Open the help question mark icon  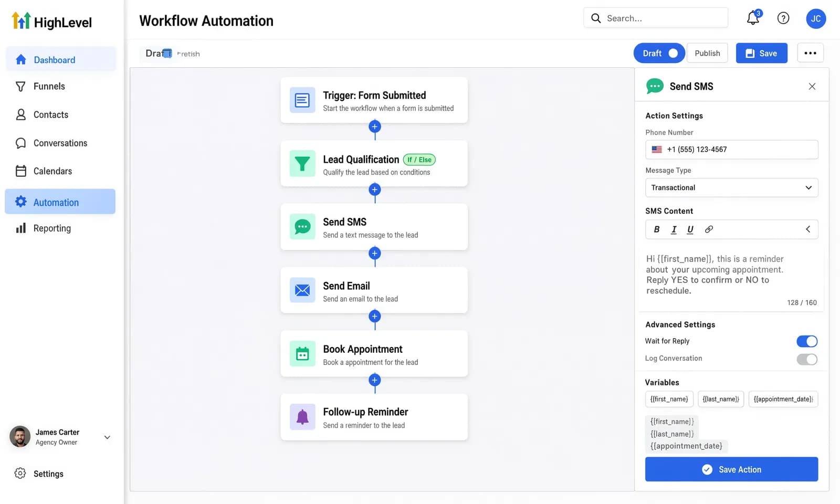tap(783, 18)
